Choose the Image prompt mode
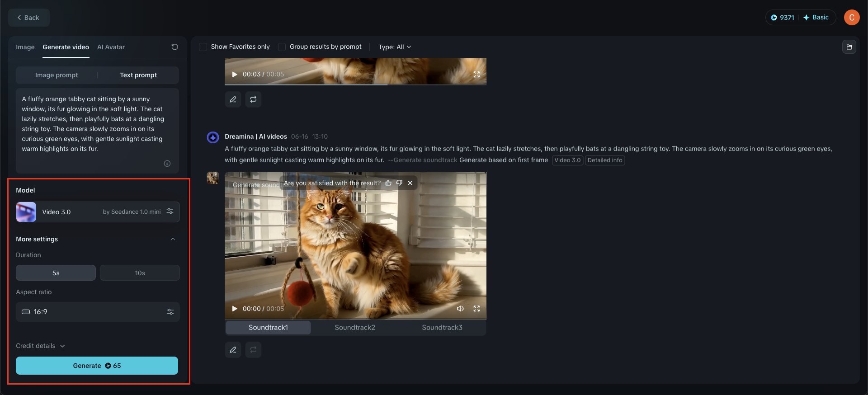 coord(57,75)
